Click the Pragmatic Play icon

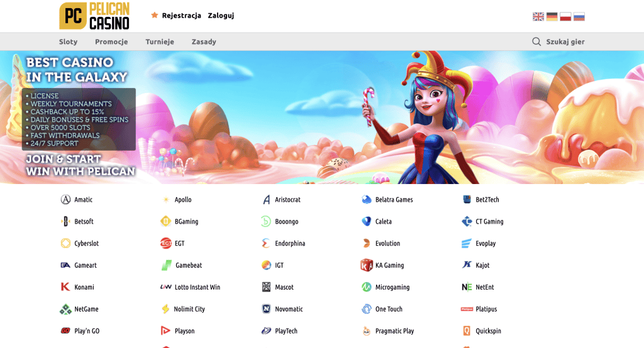coord(367,330)
